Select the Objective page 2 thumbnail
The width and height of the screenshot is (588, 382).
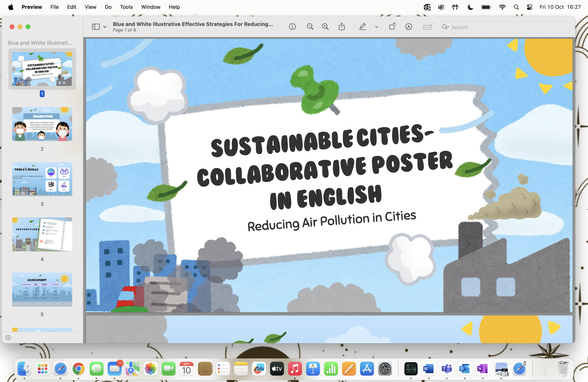[42, 124]
